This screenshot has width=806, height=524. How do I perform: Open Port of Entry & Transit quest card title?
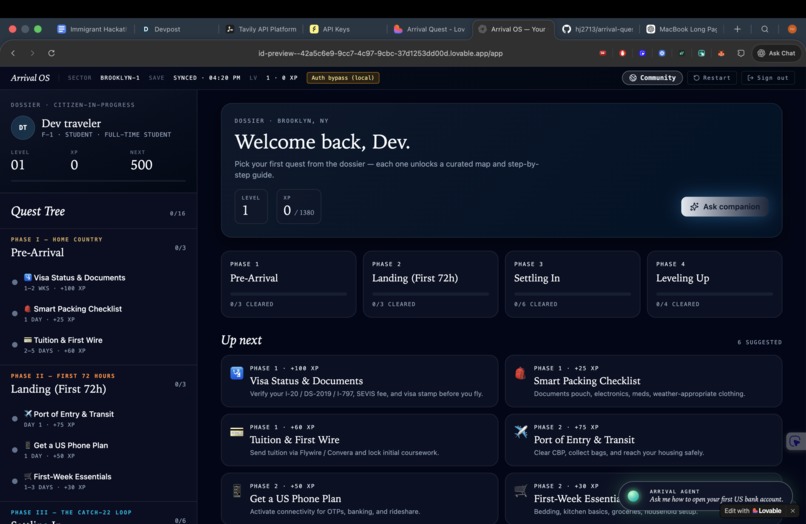[x=584, y=440]
